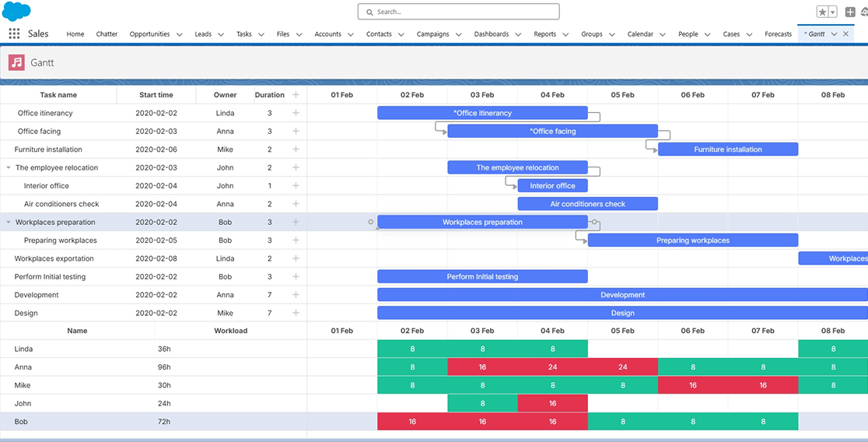This screenshot has width=868, height=442.
Task: Click the global actions plus icon
Action: point(850,12)
